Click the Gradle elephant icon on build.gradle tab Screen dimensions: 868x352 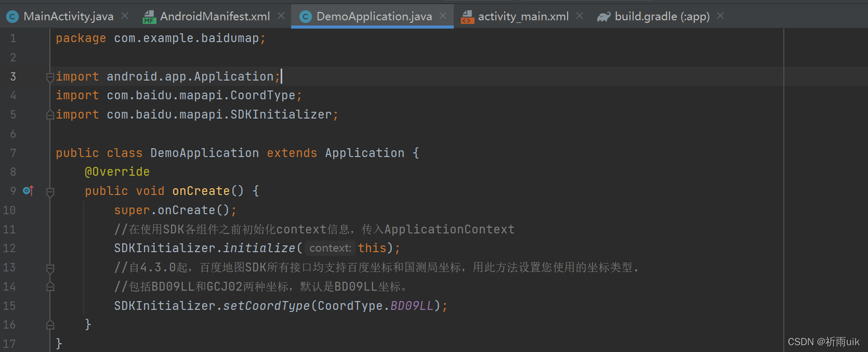pyautogui.click(x=603, y=16)
